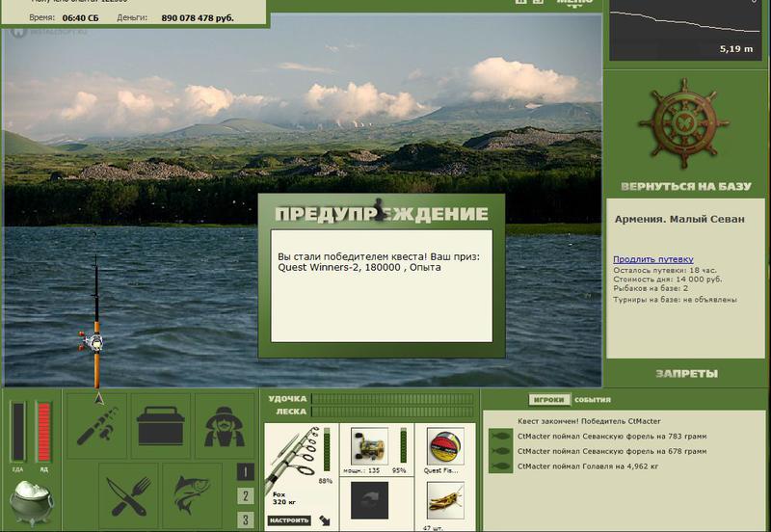
Task: Click the Еда hunger level bar
Action: [18, 432]
